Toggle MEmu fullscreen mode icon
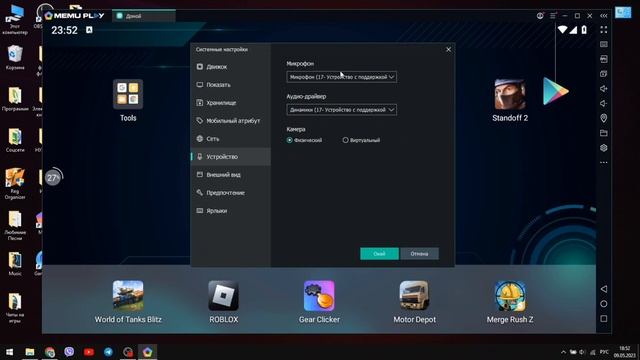Image resolution: width=640 pixels, height=360 pixels. (604, 29)
